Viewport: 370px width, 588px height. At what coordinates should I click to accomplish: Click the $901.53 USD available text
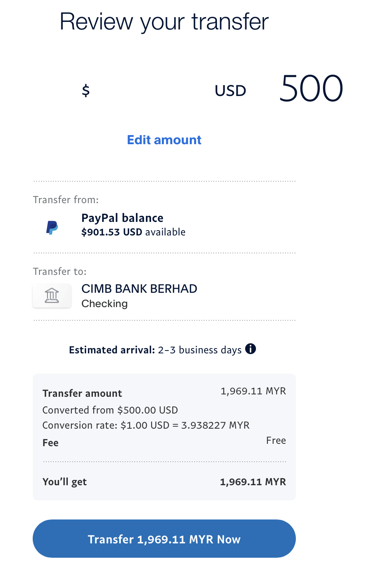pos(133,232)
